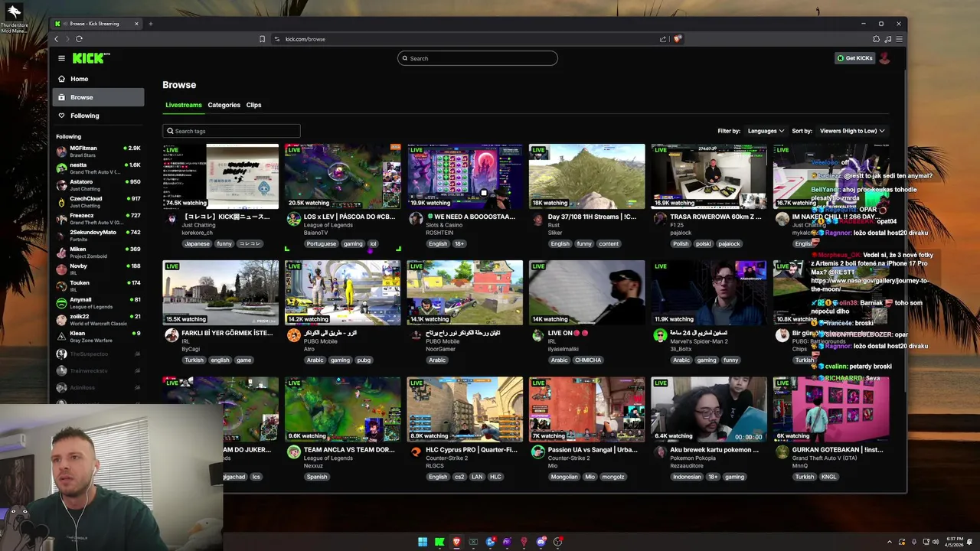Image resolution: width=980 pixels, height=551 pixels.
Task: Open the hamburger sidebar menu icon
Action: pyautogui.click(x=61, y=58)
